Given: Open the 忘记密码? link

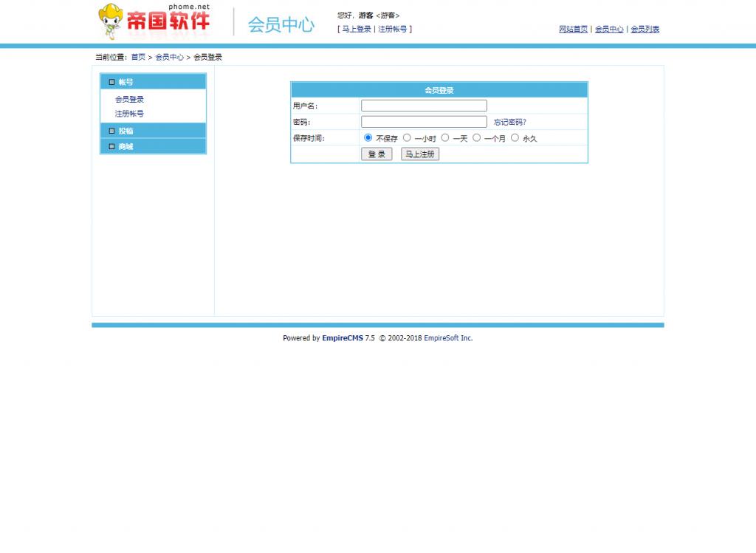Looking at the screenshot, I should [509, 121].
